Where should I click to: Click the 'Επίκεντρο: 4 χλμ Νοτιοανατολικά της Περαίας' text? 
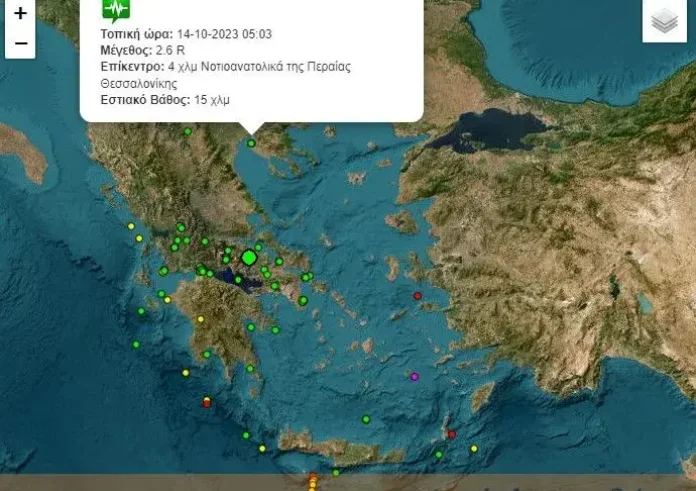(225, 67)
